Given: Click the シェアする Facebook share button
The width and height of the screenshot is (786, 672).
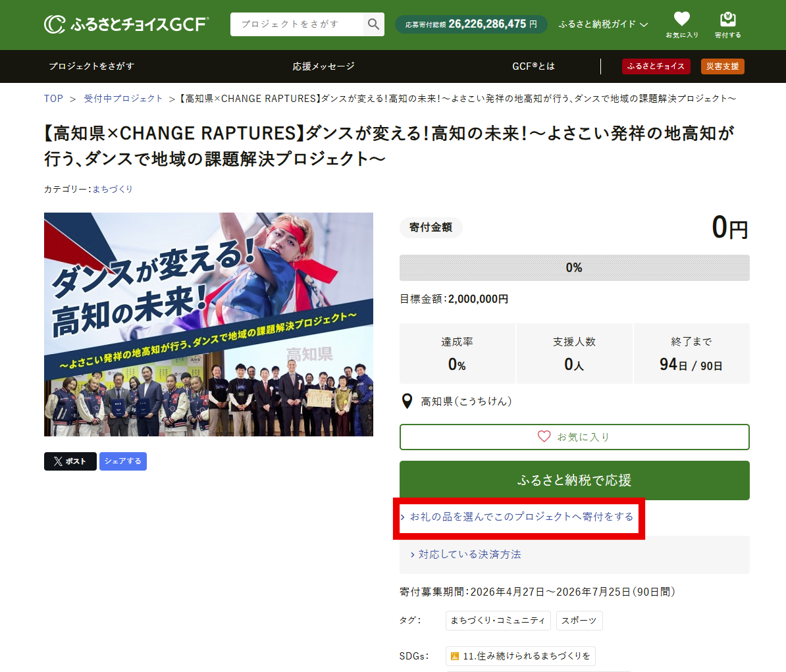Looking at the screenshot, I should pyautogui.click(x=123, y=461).
